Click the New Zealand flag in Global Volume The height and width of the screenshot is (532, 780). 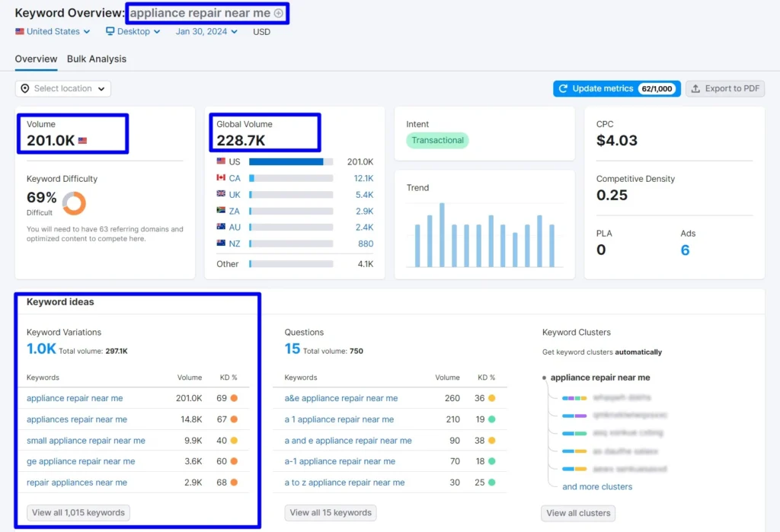(x=221, y=243)
